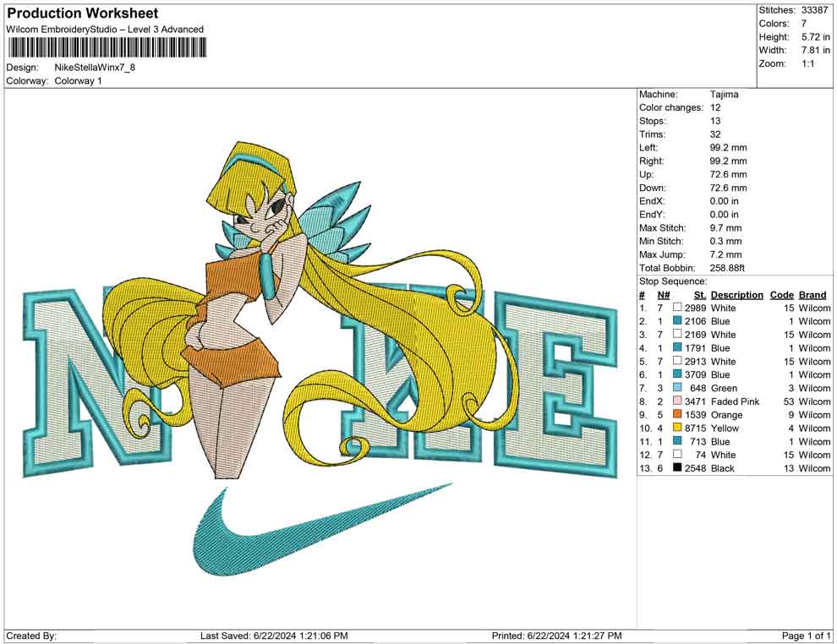Screen dimensions: 837x644
Task: Click the Total Bobbin value 258.88ft
Action: [727, 268]
